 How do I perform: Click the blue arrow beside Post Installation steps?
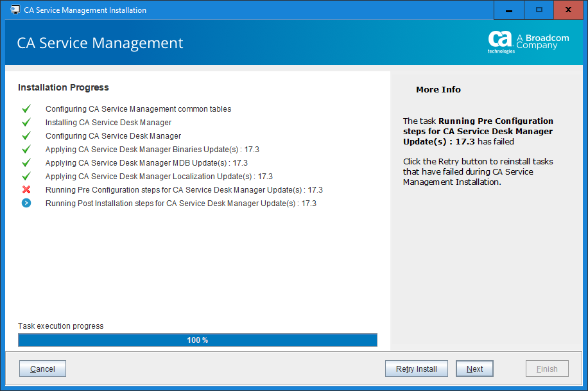coord(26,203)
